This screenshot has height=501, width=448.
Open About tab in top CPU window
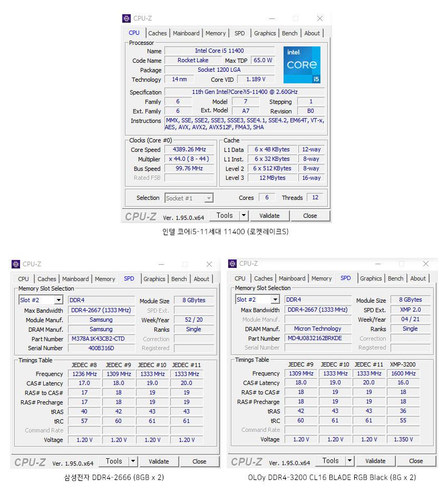point(312,33)
